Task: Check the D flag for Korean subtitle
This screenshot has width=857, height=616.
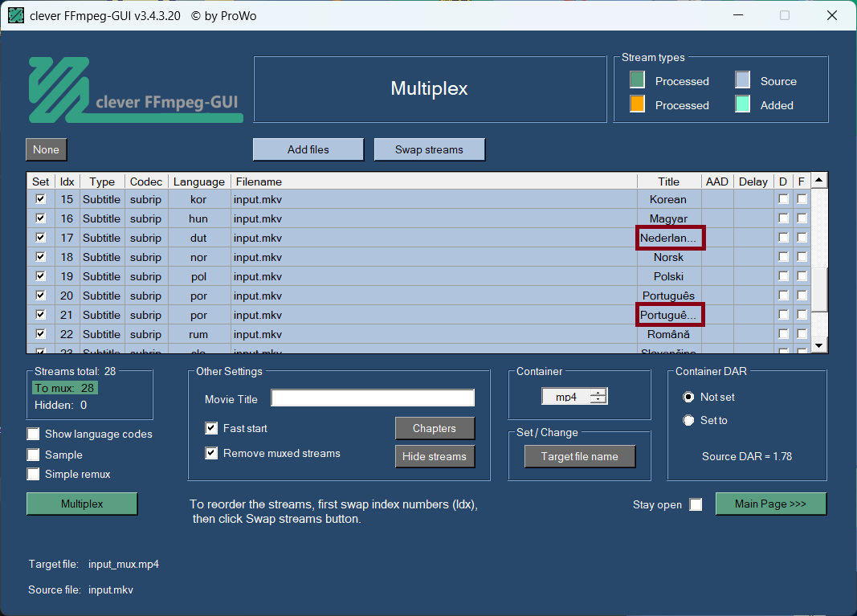Action: click(783, 199)
